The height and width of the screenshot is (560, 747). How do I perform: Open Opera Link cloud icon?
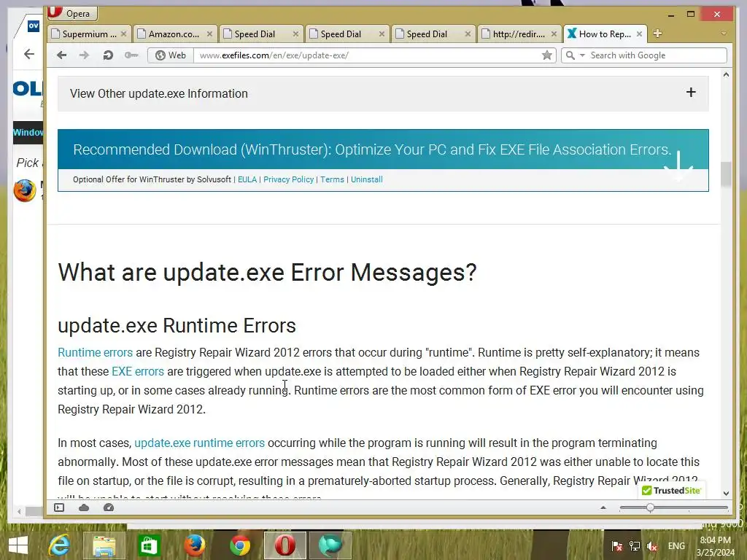pos(84,507)
